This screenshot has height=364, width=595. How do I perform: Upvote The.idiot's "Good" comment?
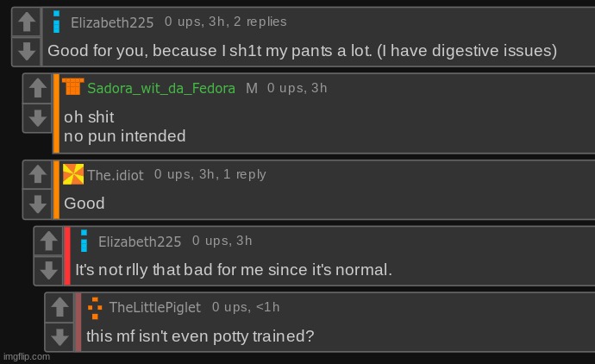coord(38,174)
